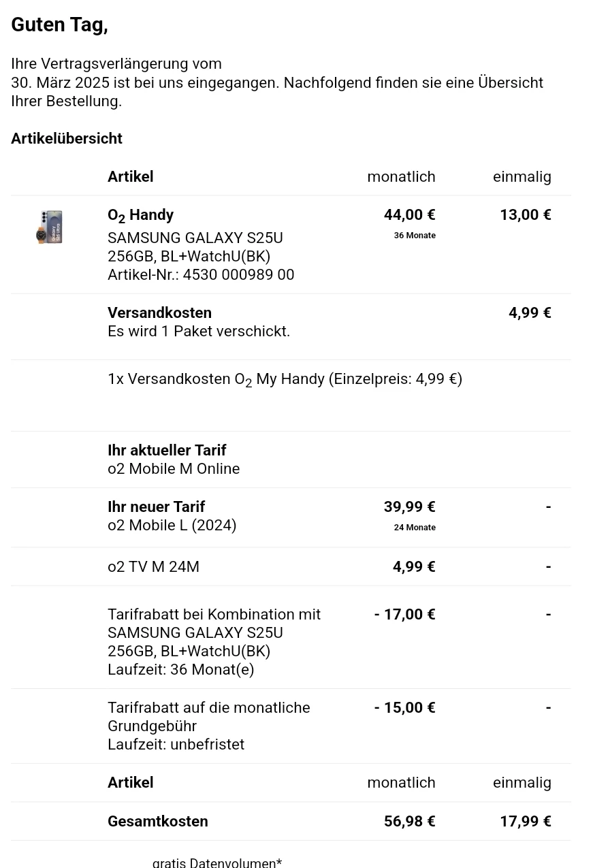The image size is (593, 868).
Task: Select the Versandkosten heading
Action: [x=159, y=313]
